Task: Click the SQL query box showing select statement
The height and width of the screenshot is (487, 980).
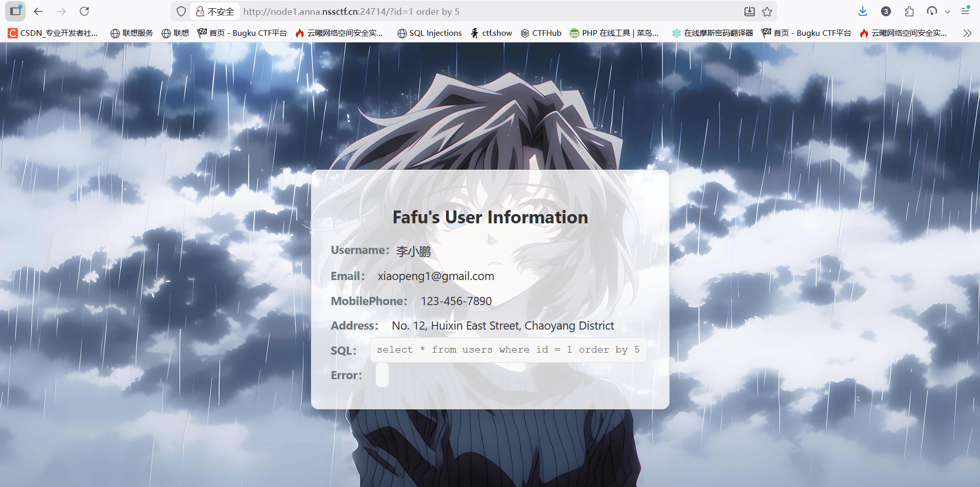Action: [508, 350]
